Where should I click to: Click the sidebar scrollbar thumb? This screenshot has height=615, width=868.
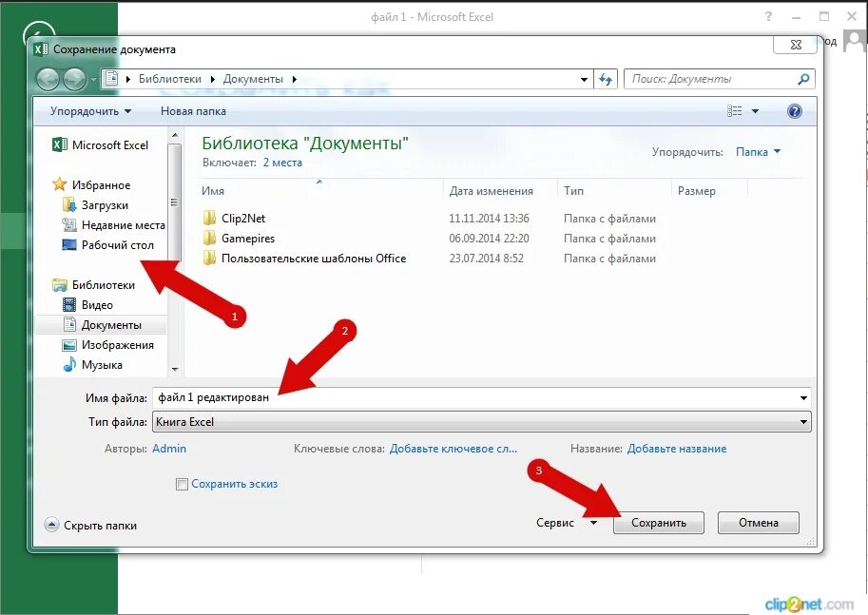click(x=174, y=202)
